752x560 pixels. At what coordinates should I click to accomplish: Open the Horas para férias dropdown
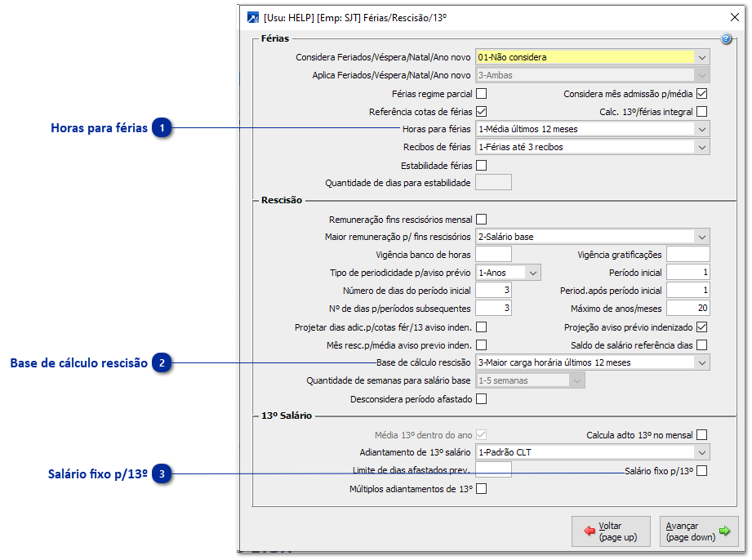592,129
